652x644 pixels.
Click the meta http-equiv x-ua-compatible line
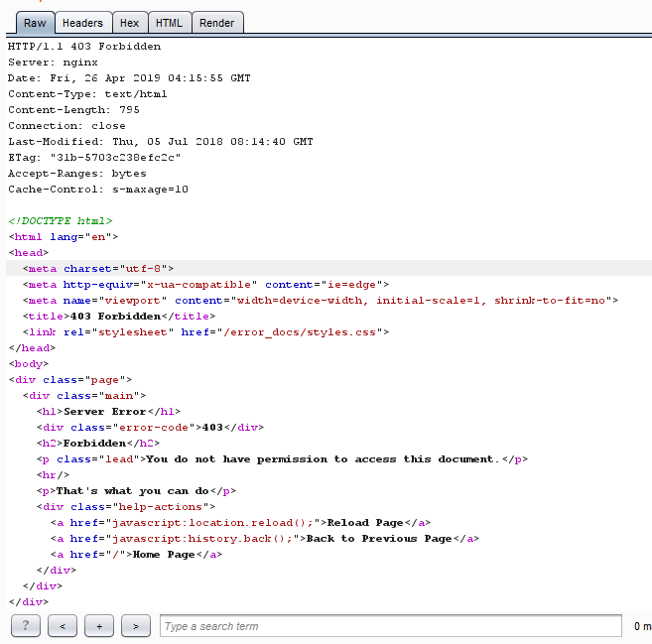pyautogui.click(x=205, y=285)
